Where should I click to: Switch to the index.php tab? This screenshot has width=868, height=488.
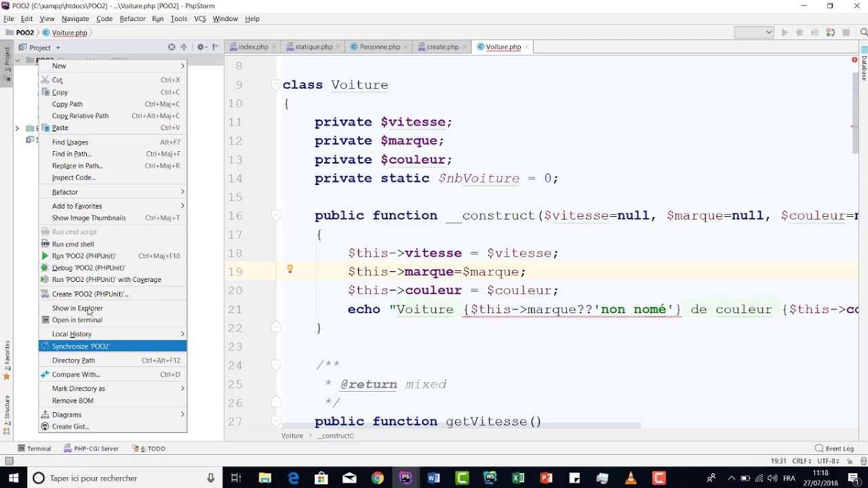coord(253,47)
